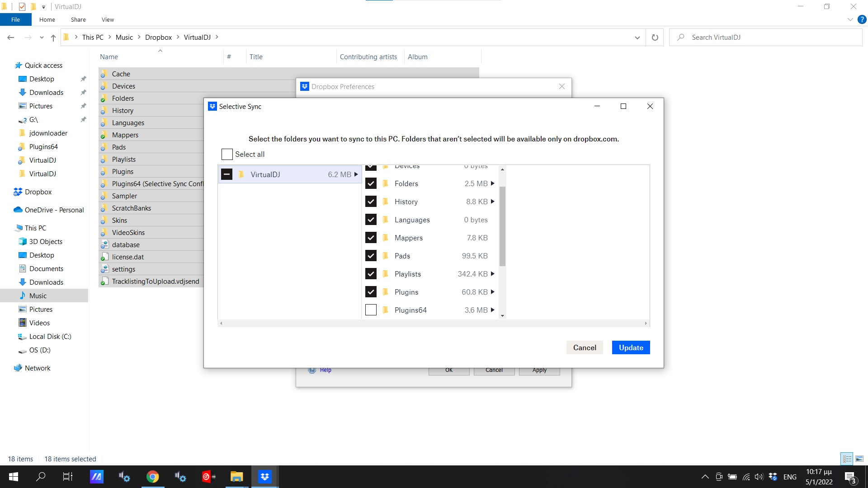Show hidden tray icons chevron
Image resolution: width=868 pixels, height=488 pixels.
(x=705, y=477)
